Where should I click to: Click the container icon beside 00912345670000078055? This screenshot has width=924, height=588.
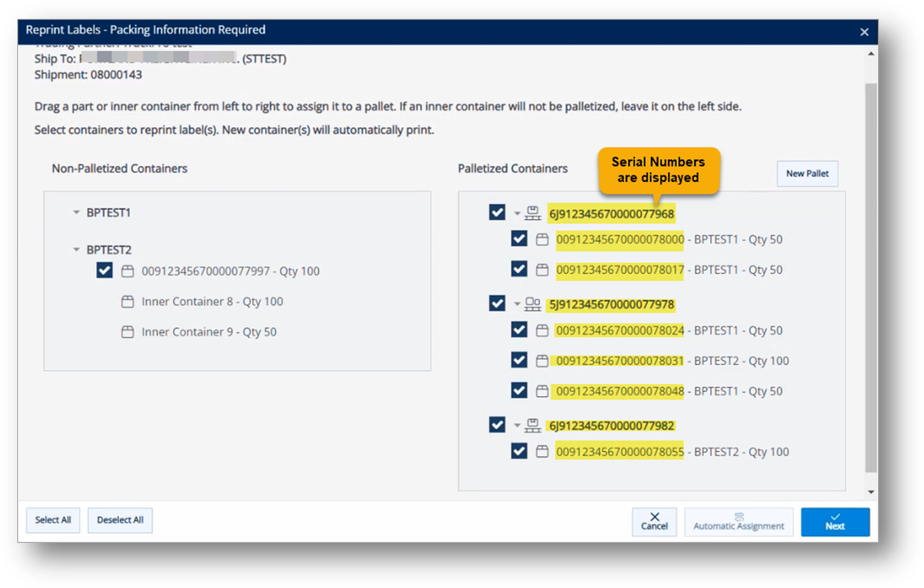542,451
